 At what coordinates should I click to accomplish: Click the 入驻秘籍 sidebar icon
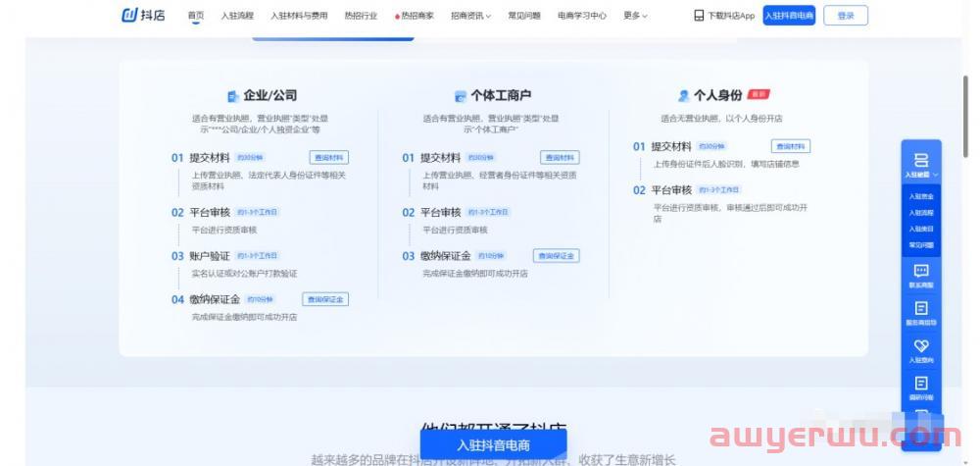[x=921, y=160]
